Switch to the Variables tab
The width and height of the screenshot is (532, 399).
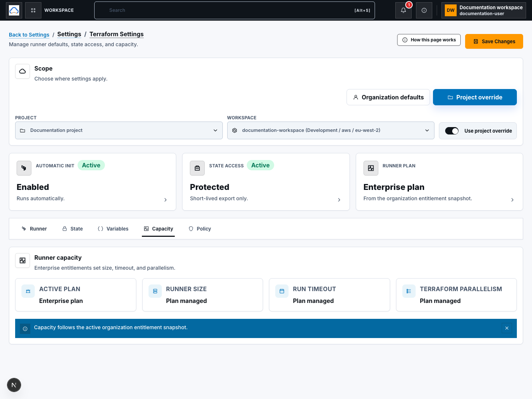coord(113,229)
